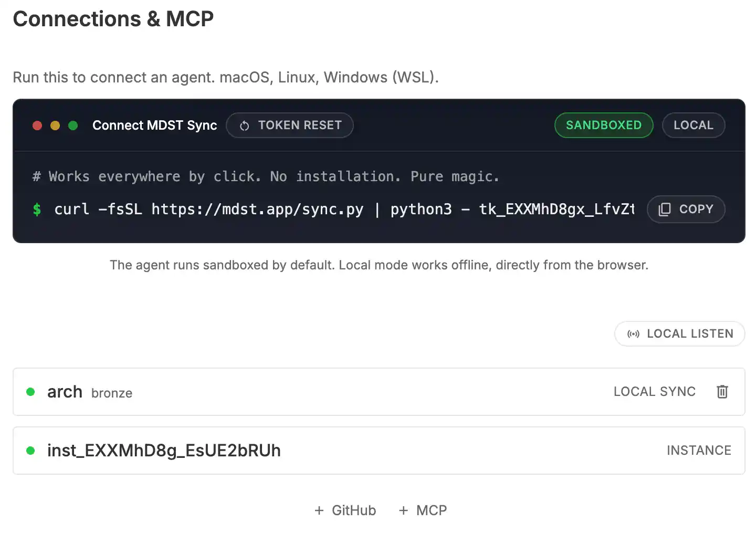This screenshot has height=543, width=756.
Task: Enable SANDBOXED mode
Action: point(604,125)
